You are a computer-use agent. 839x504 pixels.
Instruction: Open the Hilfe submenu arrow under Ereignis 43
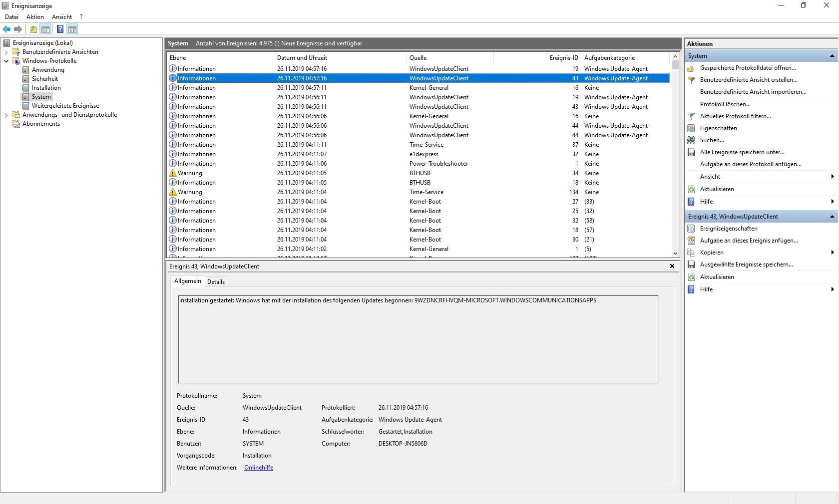pyautogui.click(x=833, y=289)
